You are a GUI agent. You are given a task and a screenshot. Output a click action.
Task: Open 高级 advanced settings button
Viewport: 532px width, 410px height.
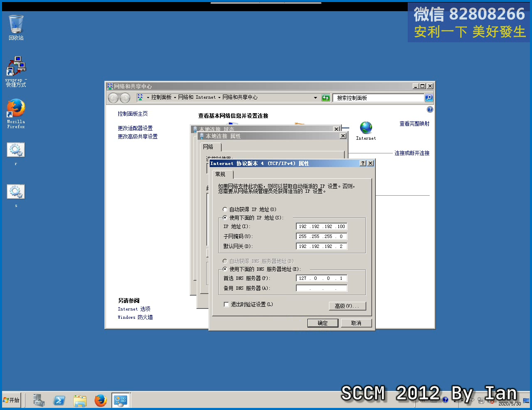(347, 306)
